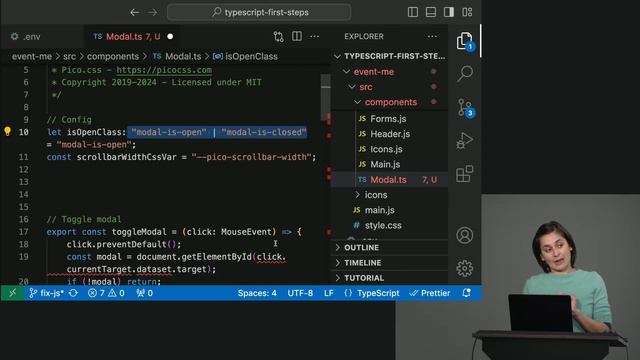Image resolution: width=640 pixels, height=360 pixels.
Task: Focus the typescript-first-steps command center search
Action: coord(259,12)
